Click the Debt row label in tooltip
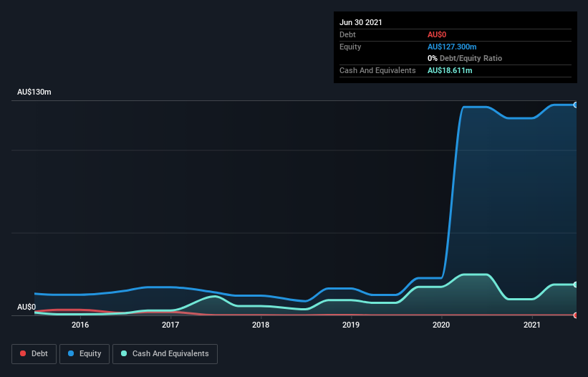588x377 pixels. tap(347, 34)
